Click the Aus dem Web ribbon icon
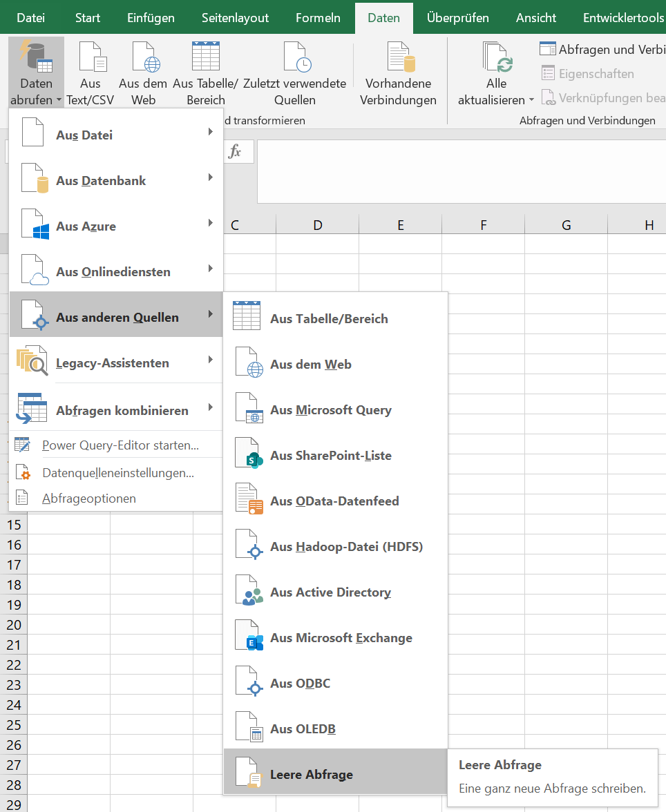666x812 pixels. (146, 57)
